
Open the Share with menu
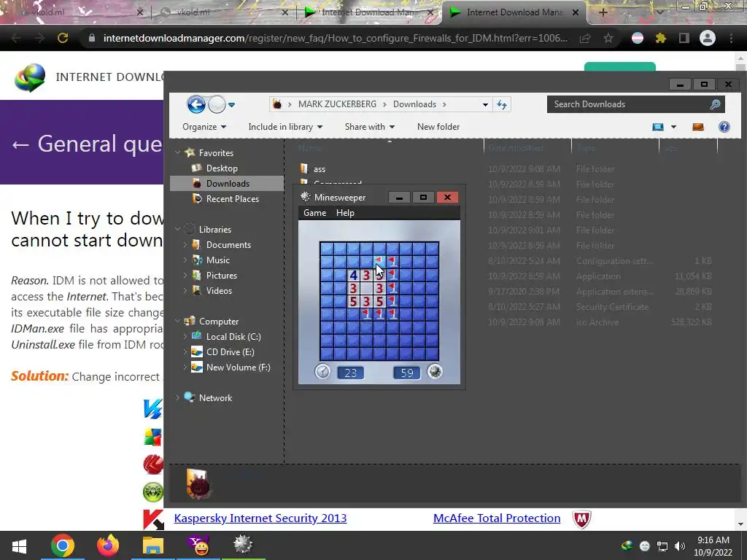[370, 127]
